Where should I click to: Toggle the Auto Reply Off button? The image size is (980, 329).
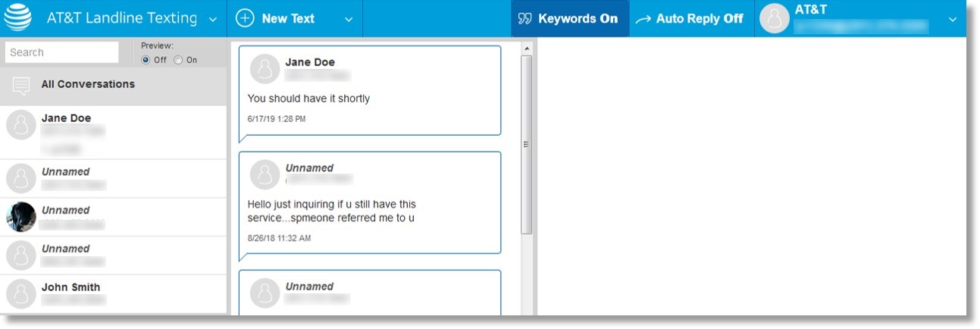click(x=692, y=18)
